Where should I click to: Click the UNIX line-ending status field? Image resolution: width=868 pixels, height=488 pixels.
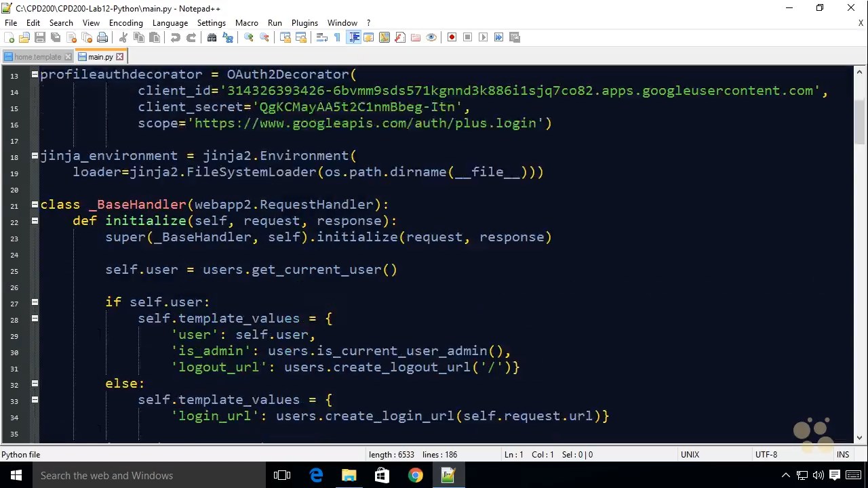coord(690,455)
